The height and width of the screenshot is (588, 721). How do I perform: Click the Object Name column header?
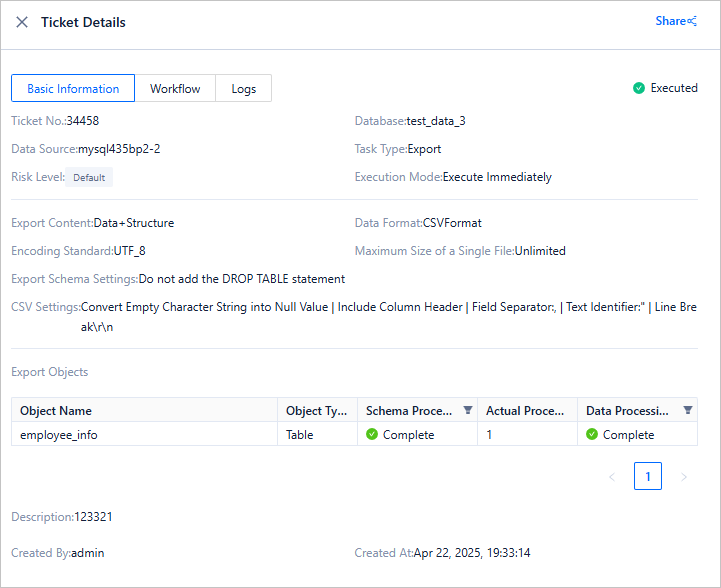(x=56, y=411)
